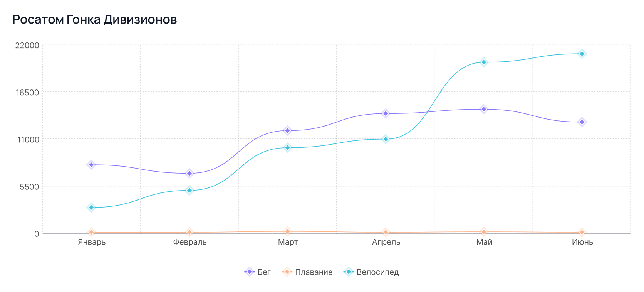Viewport: 644px width, 292px height.
Task: Click the Плавание marker at Март
Action: click(x=287, y=231)
